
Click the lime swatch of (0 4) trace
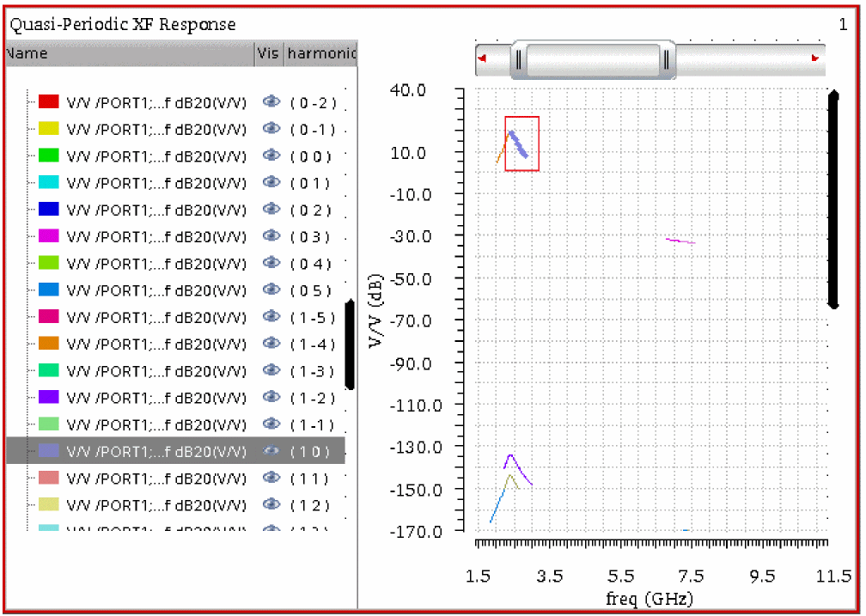pos(49,262)
